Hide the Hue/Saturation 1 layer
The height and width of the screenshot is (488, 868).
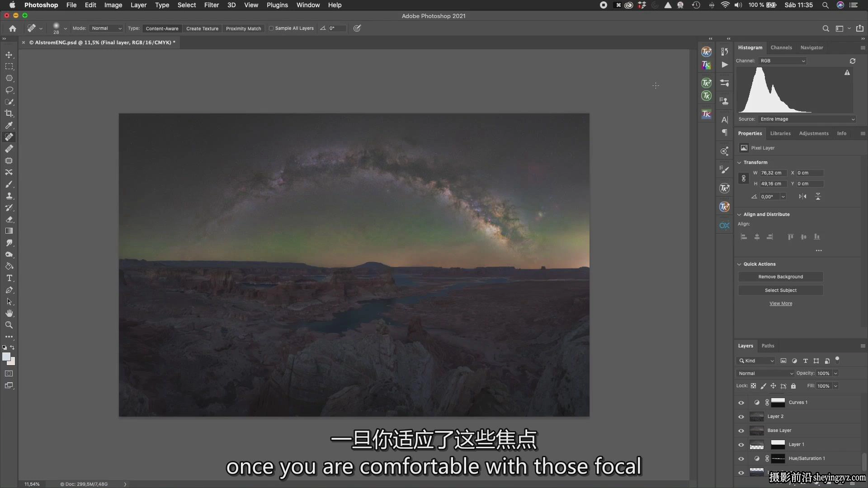(x=741, y=459)
